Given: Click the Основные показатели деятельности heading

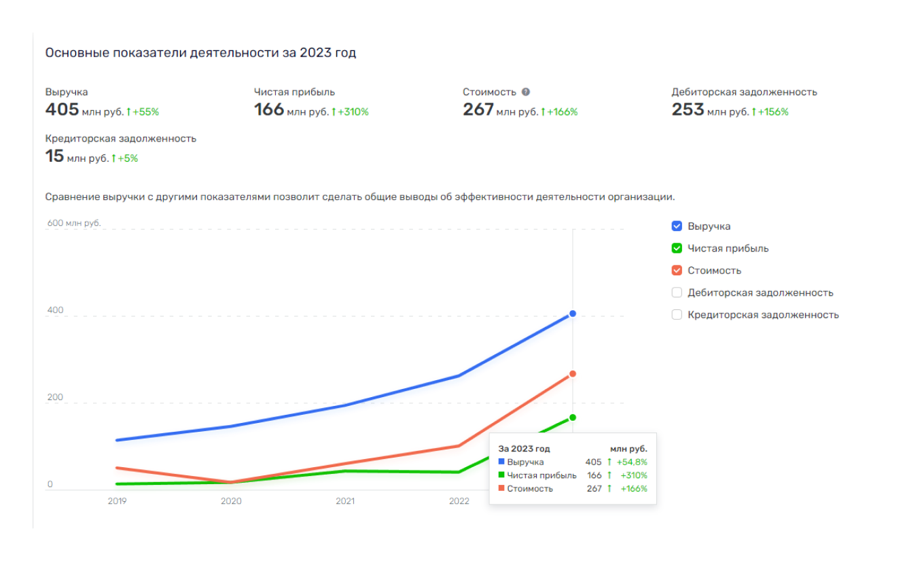Looking at the screenshot, I should pyautogui.click(x=200, y=53).
